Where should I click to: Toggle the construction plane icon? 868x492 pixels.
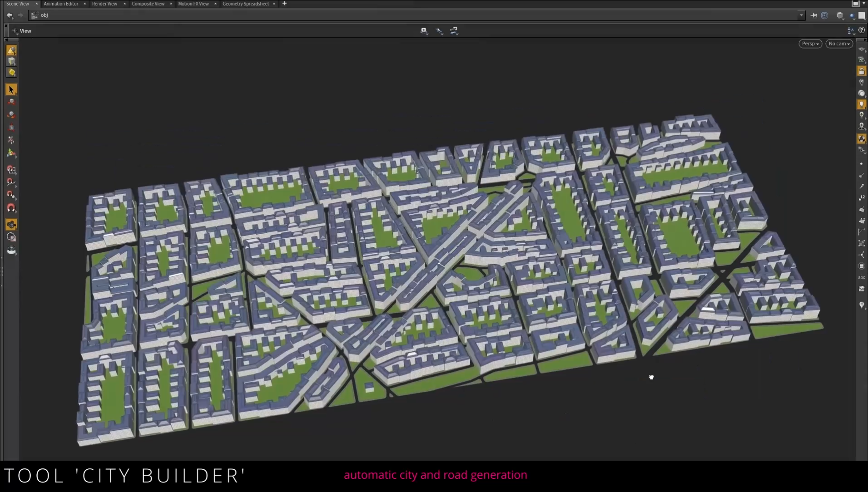[862, 60]
